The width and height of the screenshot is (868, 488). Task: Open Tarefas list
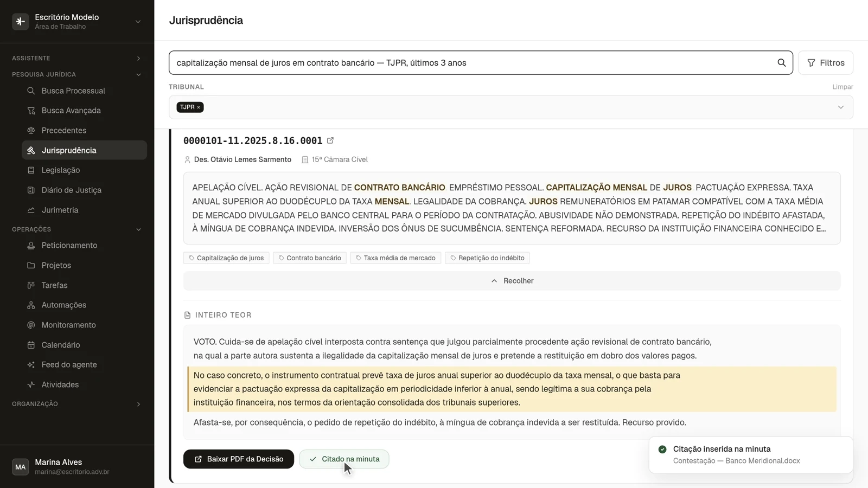point(84,285)
